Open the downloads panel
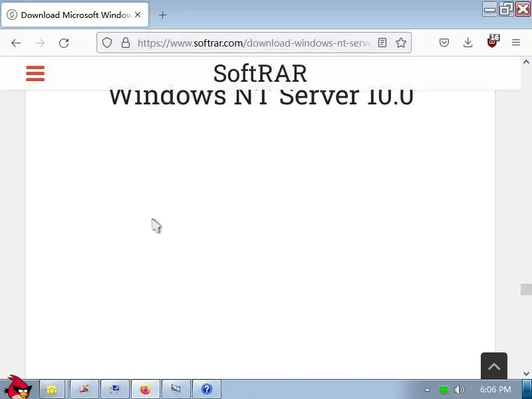 468,43
